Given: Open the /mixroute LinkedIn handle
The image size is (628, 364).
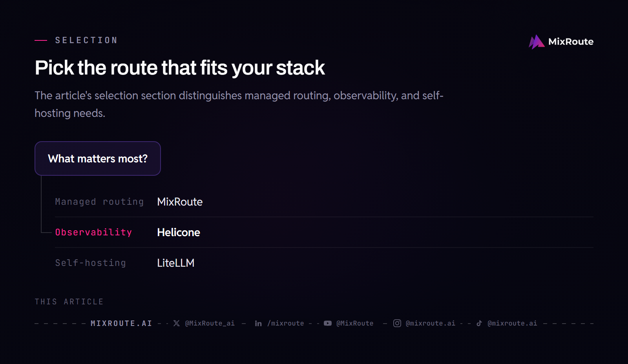Looking at the screenshot, I should click(x=285, y=323).
